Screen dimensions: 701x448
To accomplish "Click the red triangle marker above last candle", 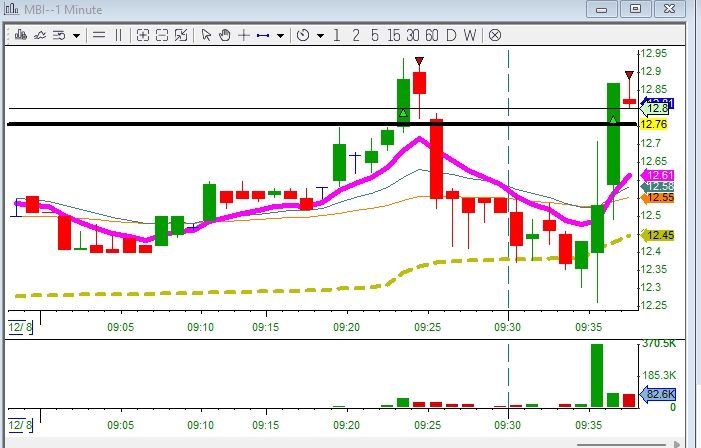I will (x=629, y=75).
